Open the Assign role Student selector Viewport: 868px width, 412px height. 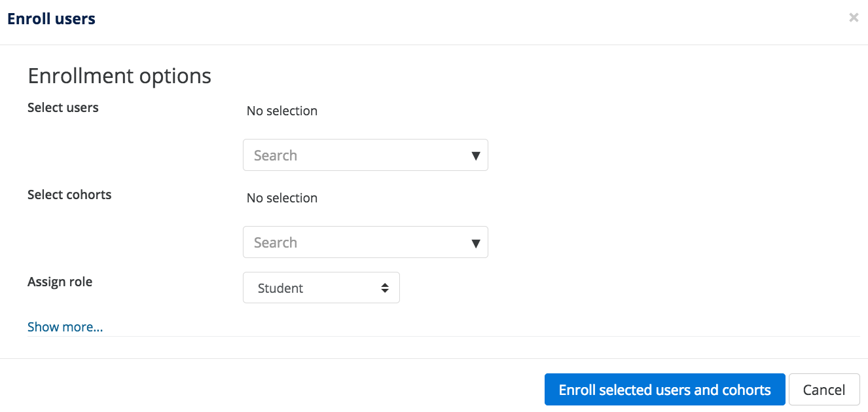tap(321, 288)
